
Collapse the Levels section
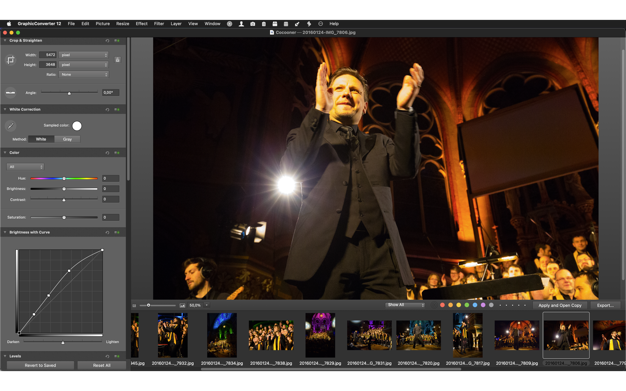[x=5, y=356]
